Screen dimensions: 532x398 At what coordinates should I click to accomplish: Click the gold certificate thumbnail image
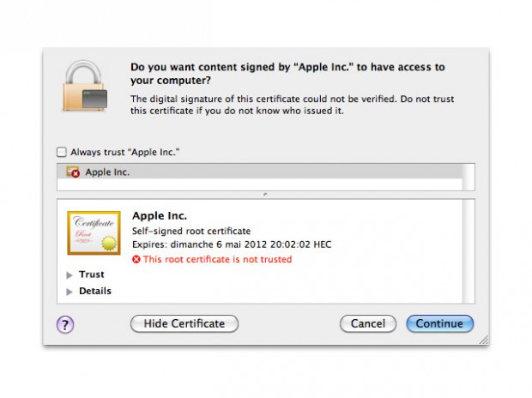pos(93,232)
